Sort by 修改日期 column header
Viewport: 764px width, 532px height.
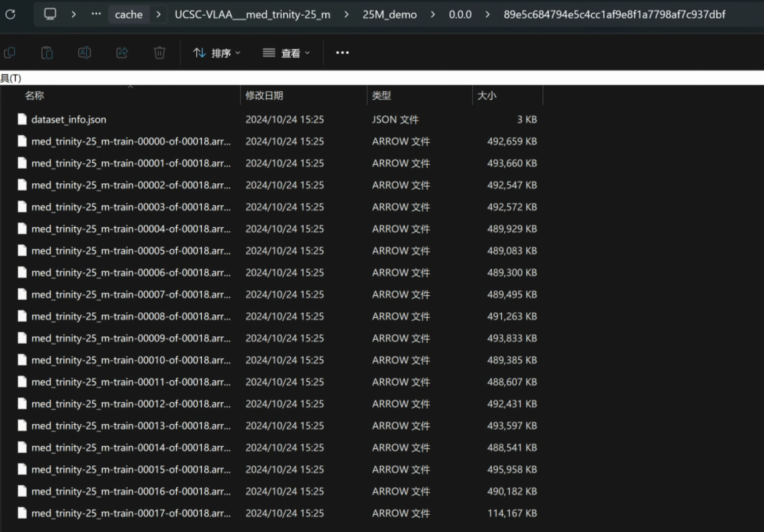[x=264, y=95]
